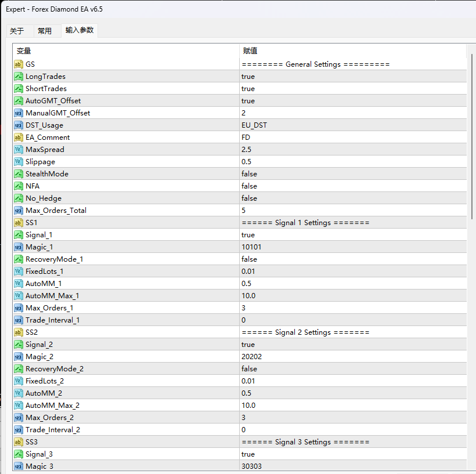
Task: Click the integer icon beside Max_Orders_Total
Action: click(x=18, y=210)
